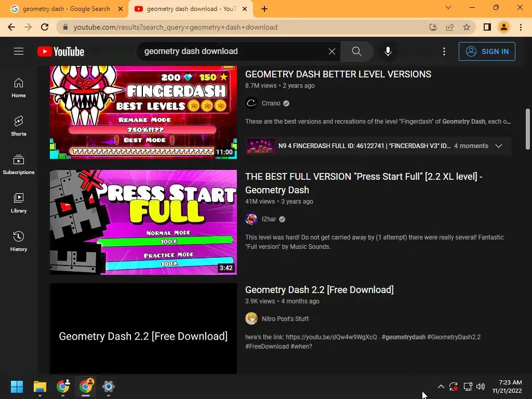The width and height of the screenshot is (532, 399).
Task: Open Settings gear in taskbar
Action: 108,387
